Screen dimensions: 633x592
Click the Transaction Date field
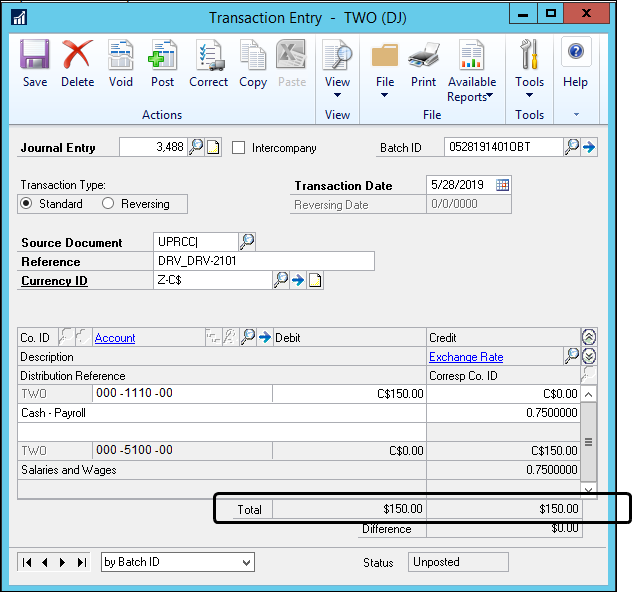(460, 185)
